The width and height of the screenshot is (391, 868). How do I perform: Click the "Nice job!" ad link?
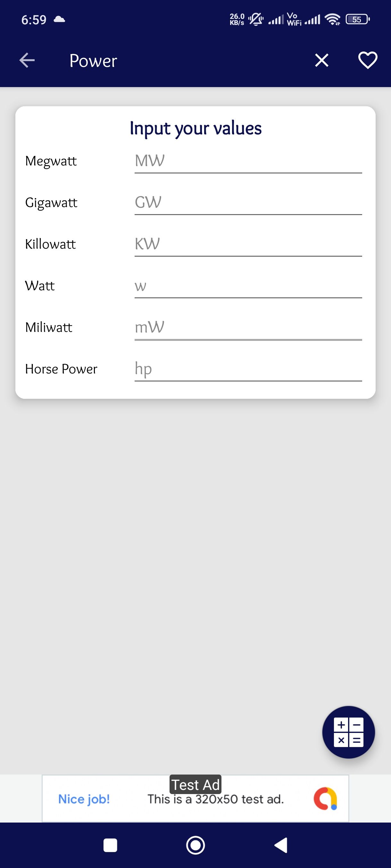tap(84, 799)
